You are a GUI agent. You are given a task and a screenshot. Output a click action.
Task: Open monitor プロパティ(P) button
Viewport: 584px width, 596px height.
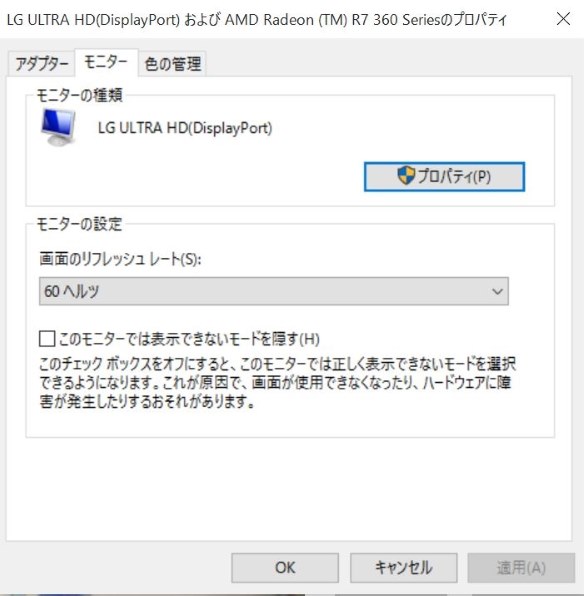444,177
